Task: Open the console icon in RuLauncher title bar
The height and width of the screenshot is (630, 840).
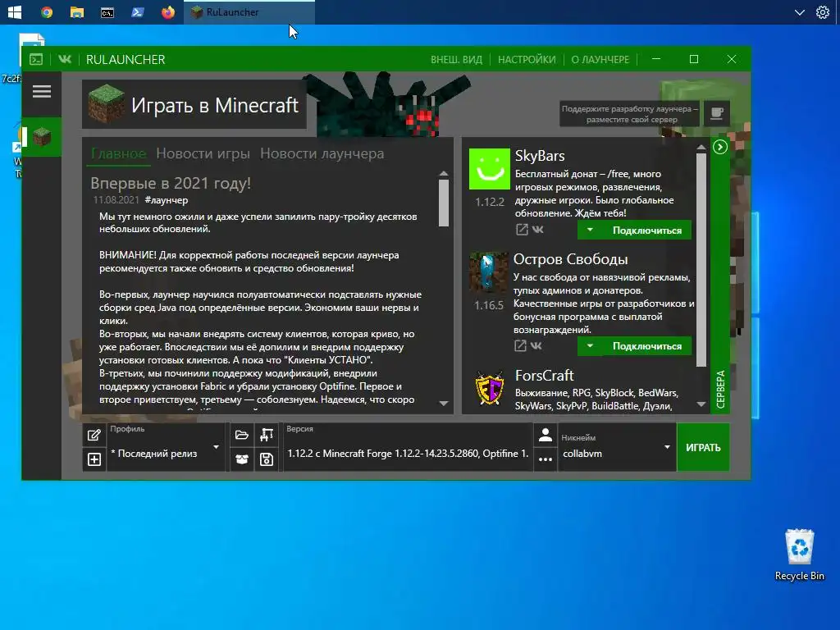Action: pos(36,59)
